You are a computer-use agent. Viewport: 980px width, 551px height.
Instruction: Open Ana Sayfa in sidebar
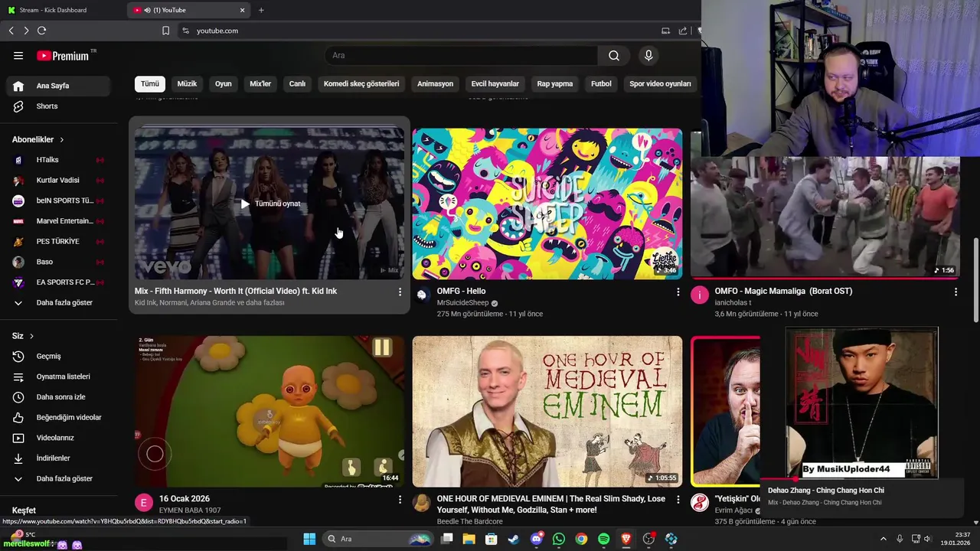coord(58,86)
